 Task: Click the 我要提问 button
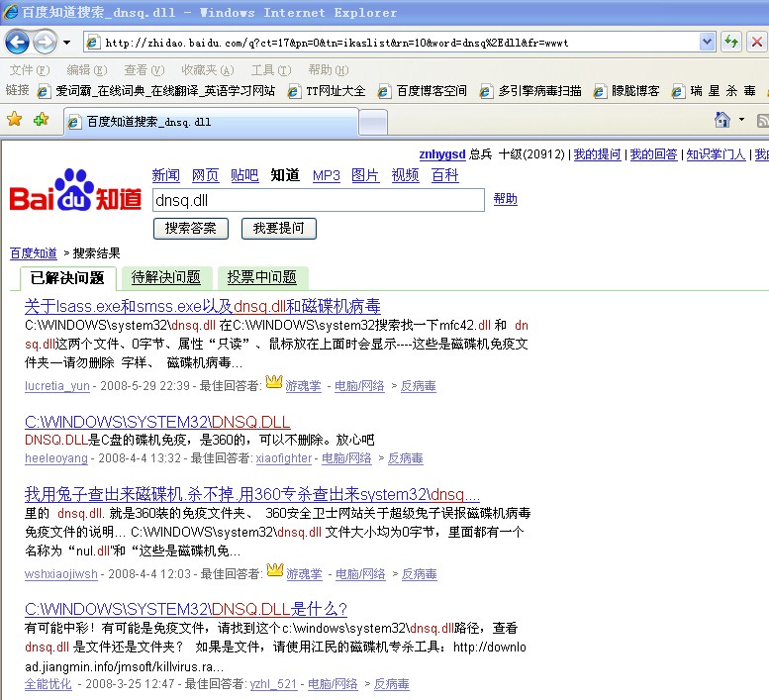click(x=278, y=229)
